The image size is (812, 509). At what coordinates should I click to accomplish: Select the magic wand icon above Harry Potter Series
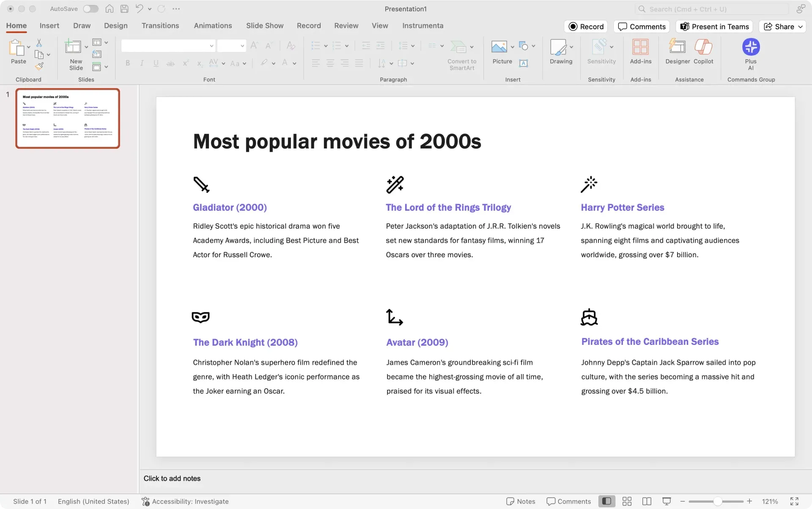point(589,184)
